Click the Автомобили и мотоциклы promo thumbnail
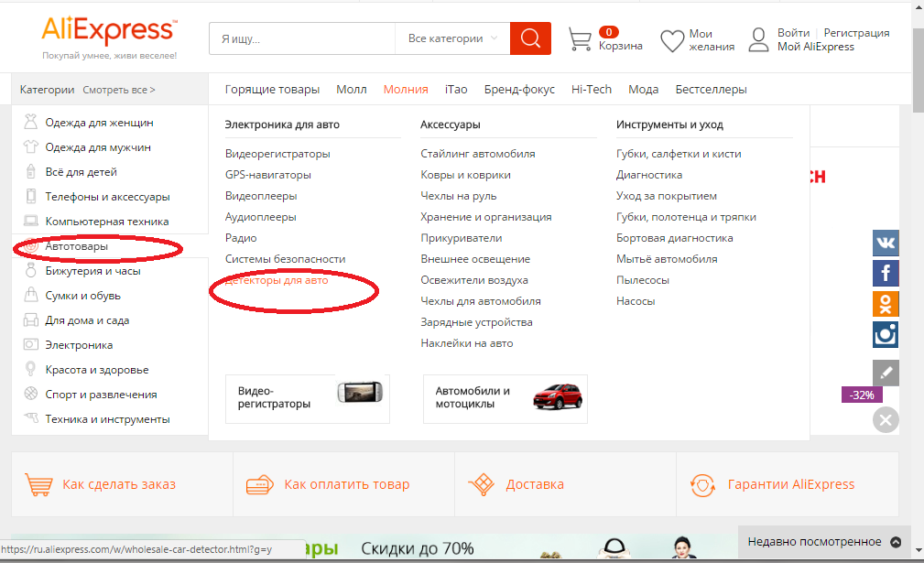Image resolution: width=924 pixels, height=563 pixels. (505, 399)
